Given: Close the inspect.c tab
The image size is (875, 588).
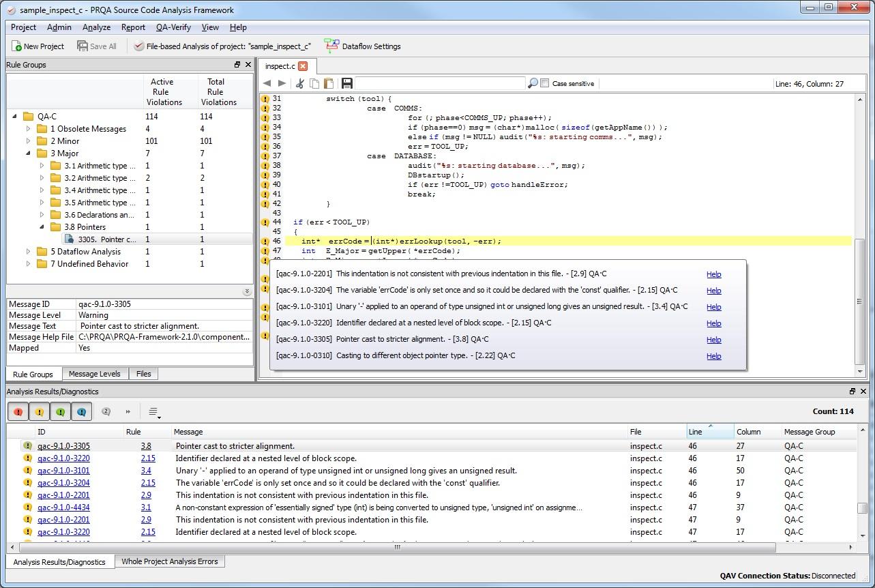Looking at the screenshot, I should pos(303,66).
